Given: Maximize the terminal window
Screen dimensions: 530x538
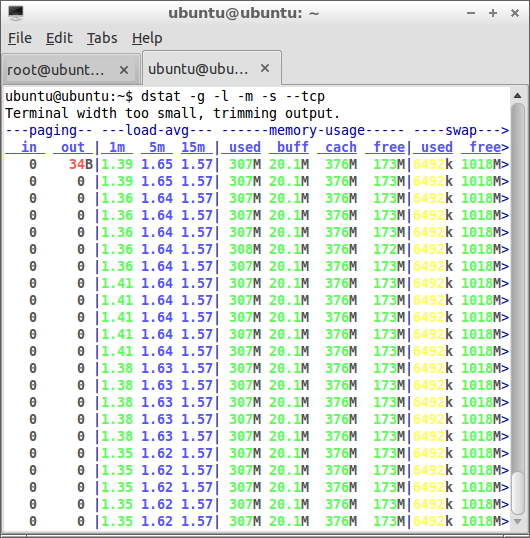Looking at the screenshot, I should click(x=493, y=13).
